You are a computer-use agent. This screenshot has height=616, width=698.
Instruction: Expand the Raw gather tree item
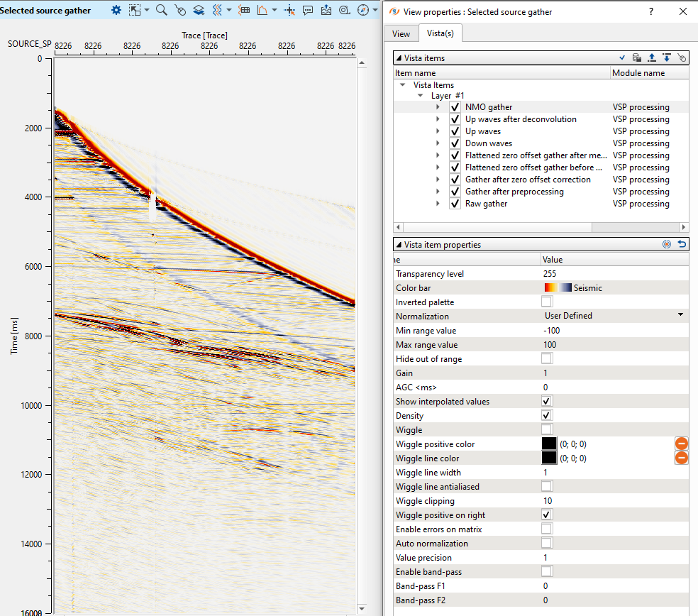point(438,204)
